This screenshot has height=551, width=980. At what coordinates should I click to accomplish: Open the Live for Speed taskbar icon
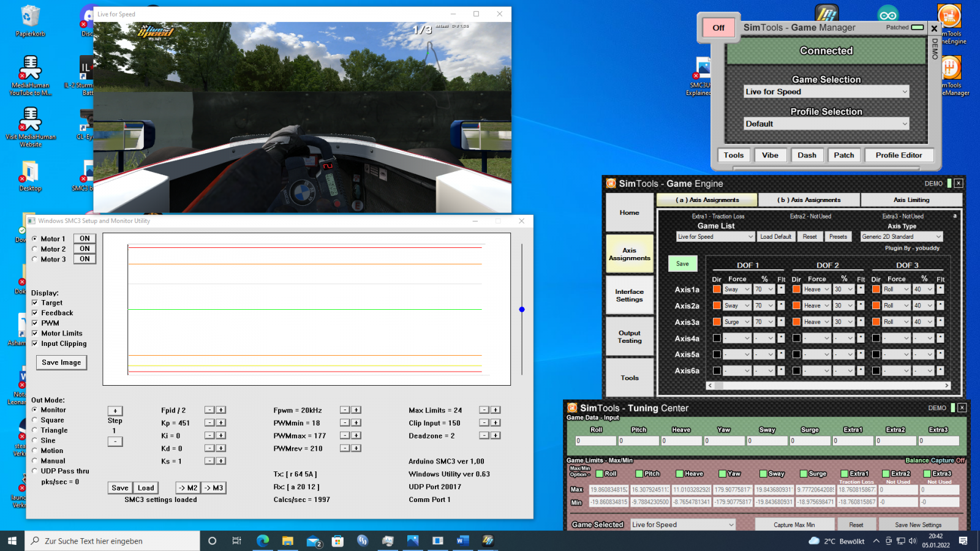click(488, 541)
